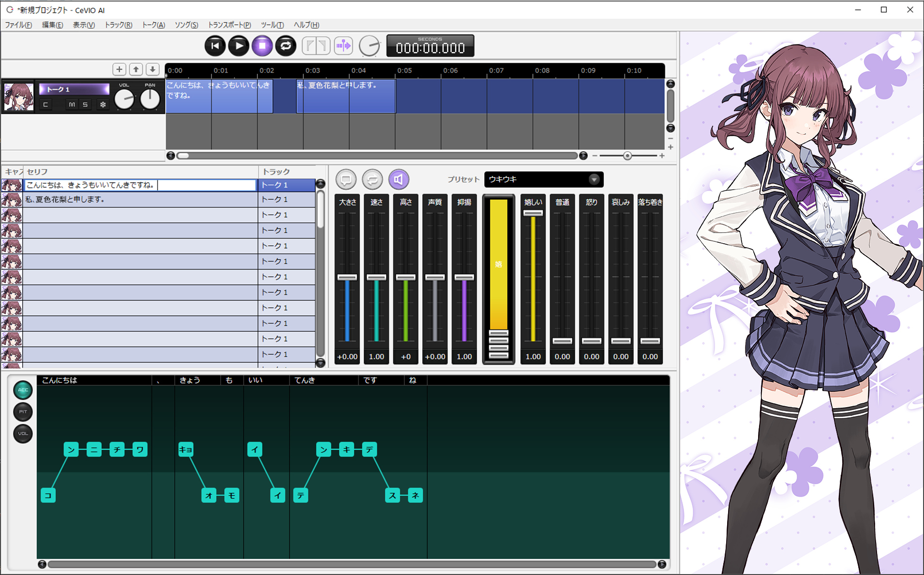The image size is (924, 575).
Task: Select the first timeline clip こんにちは
Action: (219, 96)
